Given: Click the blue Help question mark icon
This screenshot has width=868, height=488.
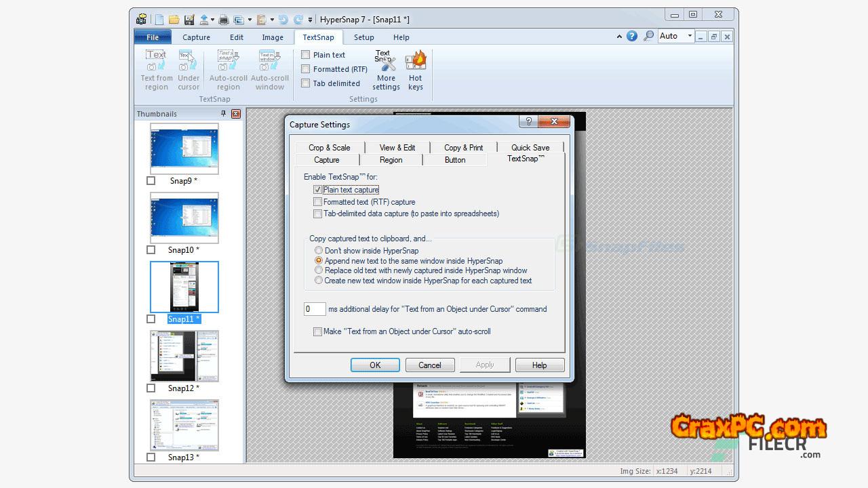Looking at the screenshot, I should tap(632, 37).
